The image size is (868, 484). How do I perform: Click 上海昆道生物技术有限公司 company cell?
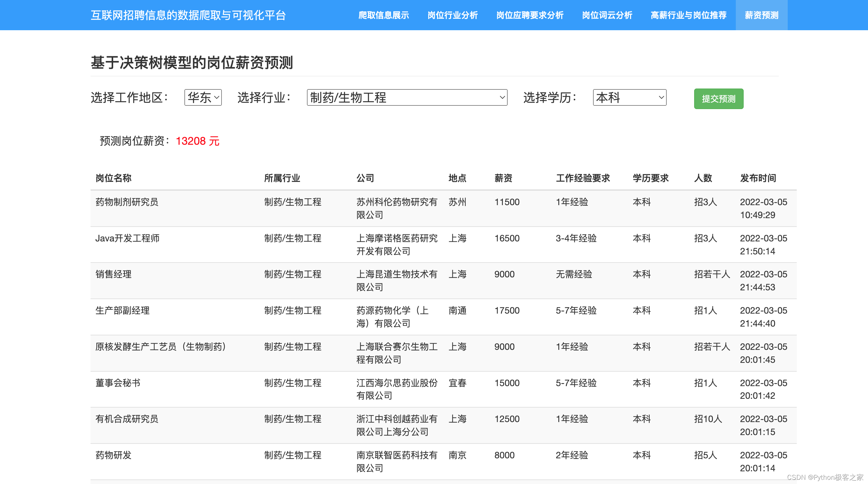tap(397, 280)
